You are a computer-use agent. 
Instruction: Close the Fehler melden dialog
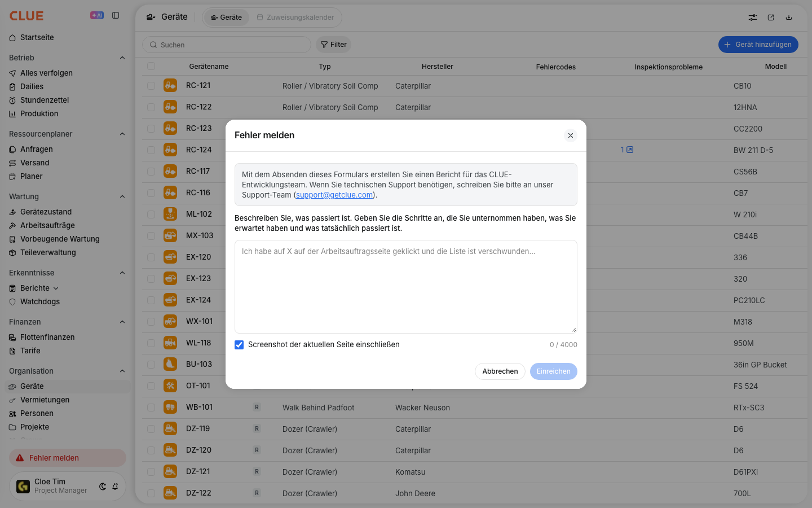571,135
